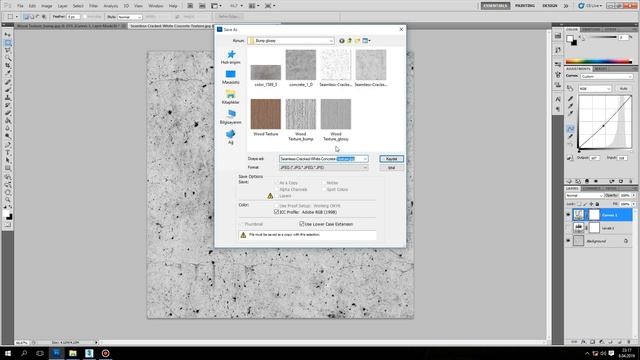Screen dimensions: 640x360
Task: Click the Feather input field
Action: 73,17
